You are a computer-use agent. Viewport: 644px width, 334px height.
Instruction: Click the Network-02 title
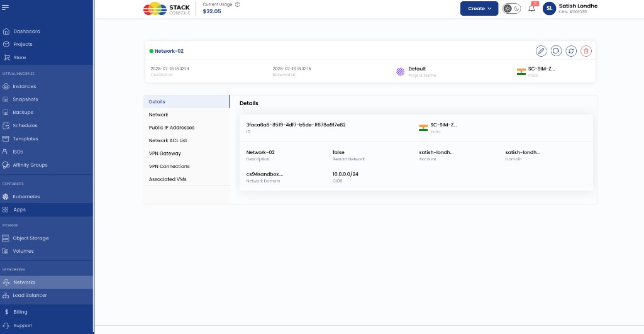click(169, 51)
